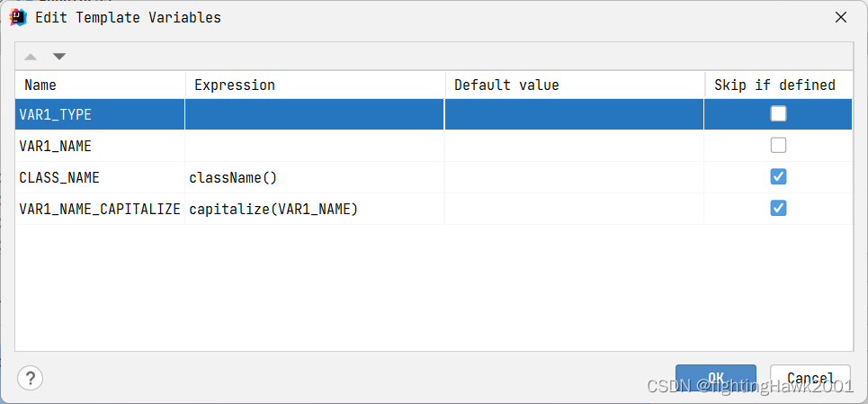Disable Skip if defined for VAR1_NAME_CAPITALIZE

pyautogui.click(x=778, y=209)
